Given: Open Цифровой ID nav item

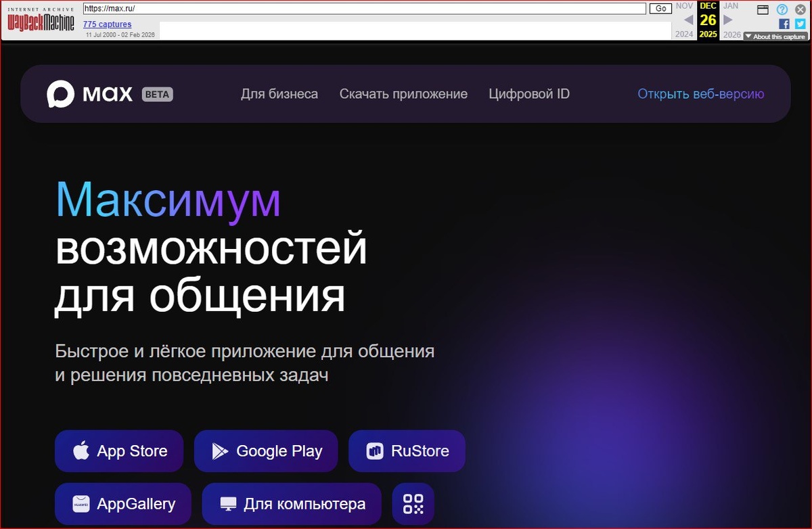Looking at the screenshot, I should [x=529, y=94].
